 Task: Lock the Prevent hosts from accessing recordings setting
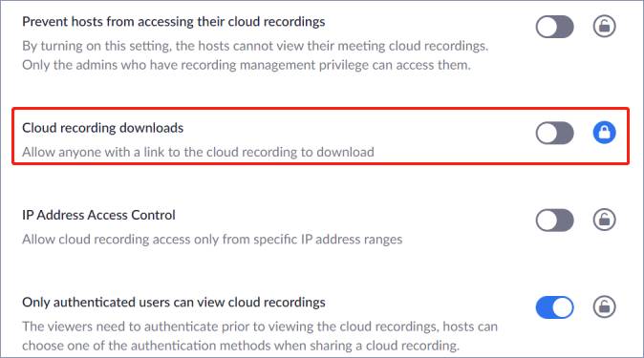point(604,27)
